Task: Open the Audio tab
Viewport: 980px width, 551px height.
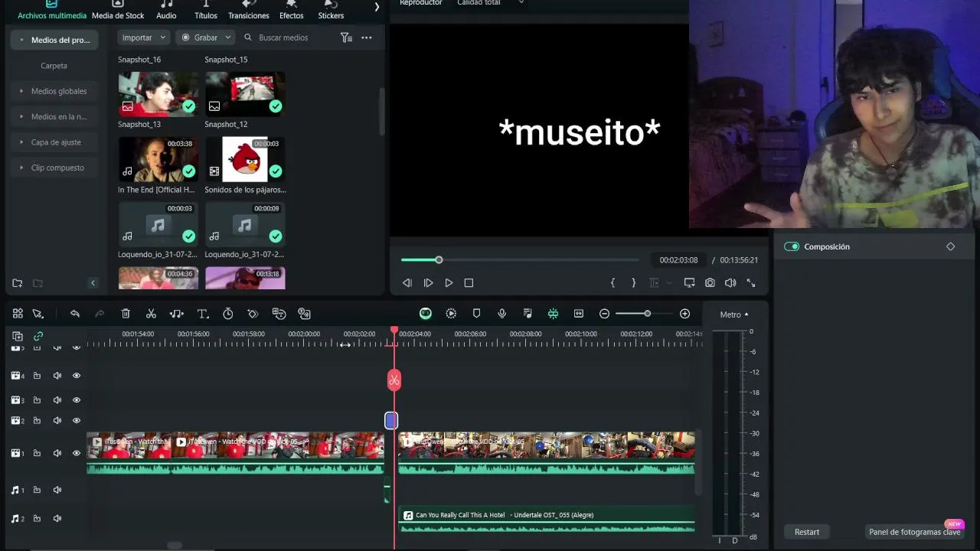Action: pos(166,10)
